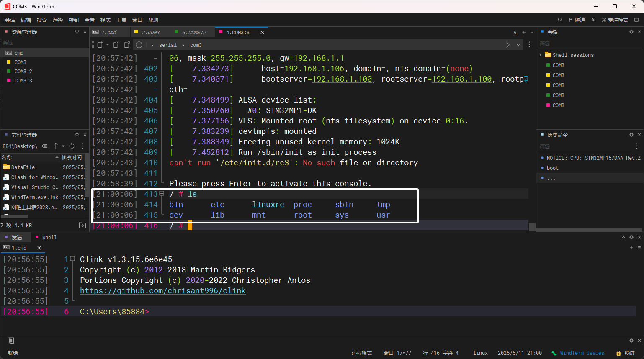
Task: Click the WindTerm Issues link in status bar
Action: 582,353
